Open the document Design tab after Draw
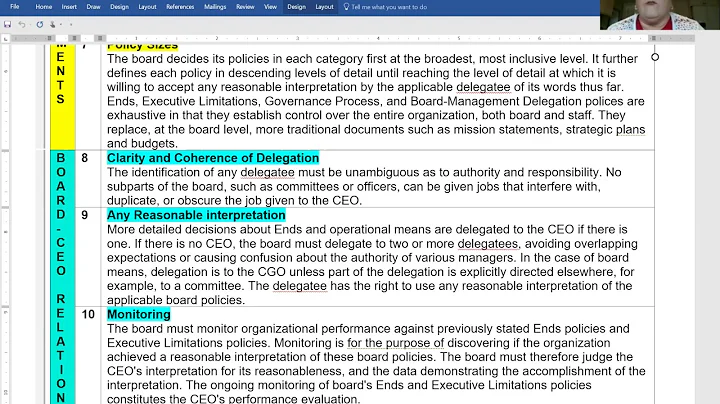This screenshot has height=404, width=720. 119,7
